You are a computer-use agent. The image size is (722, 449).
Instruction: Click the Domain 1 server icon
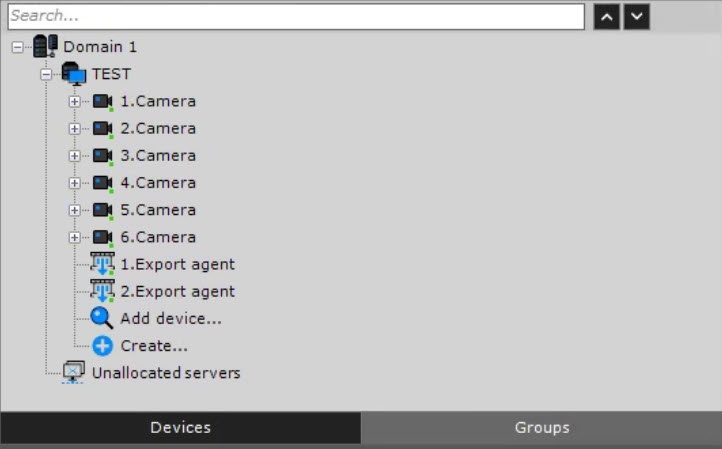46,47
